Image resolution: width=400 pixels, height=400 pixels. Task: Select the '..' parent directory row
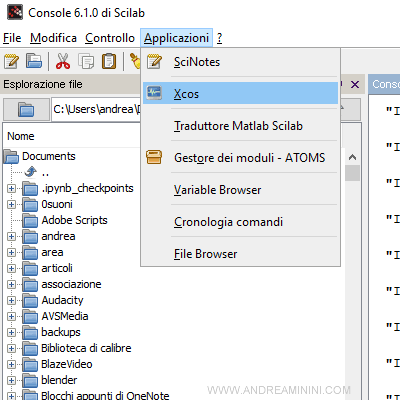click(x=45, y=173)
